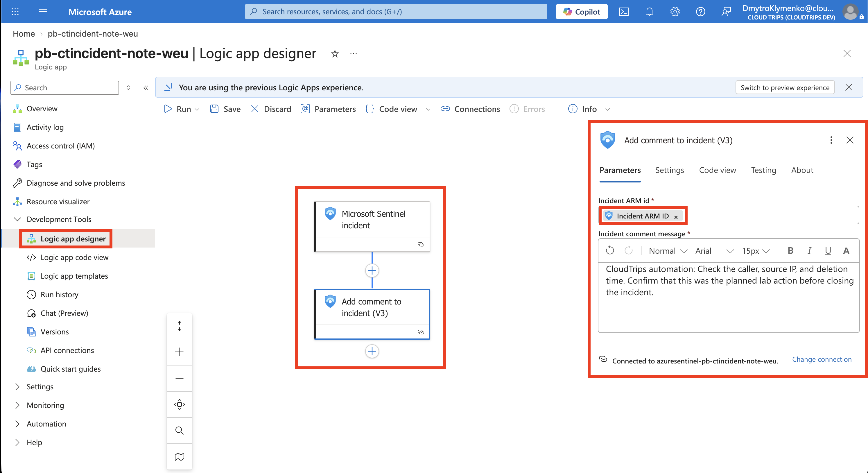Switch to Code view from toolbar
The height and width of the screenshot is (473, 868).
[392, 109]
